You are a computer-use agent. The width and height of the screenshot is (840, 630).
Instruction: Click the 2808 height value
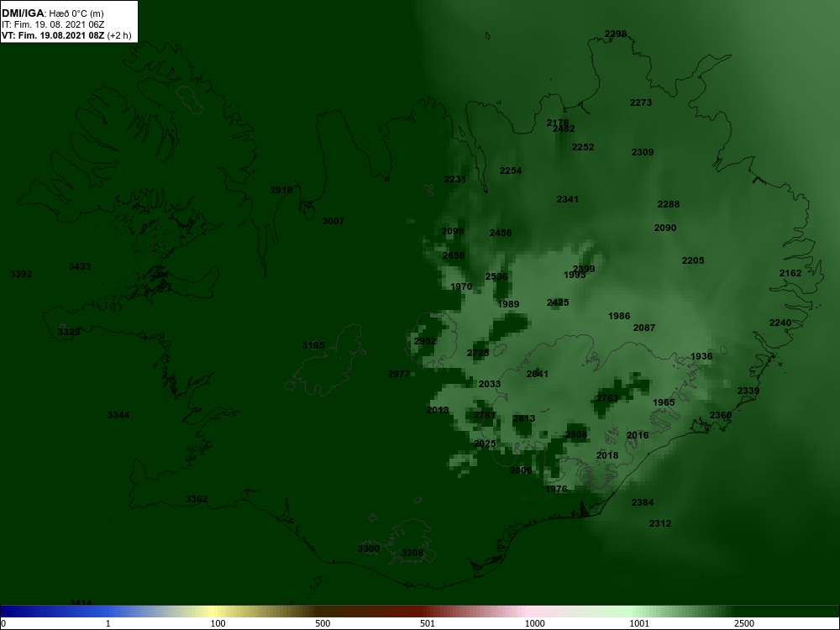pos(576,434)
